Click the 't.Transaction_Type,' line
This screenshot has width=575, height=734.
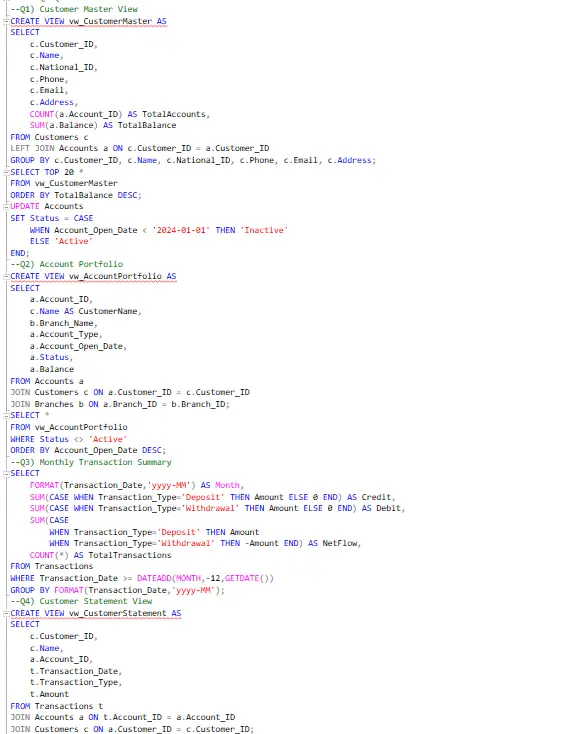coord(76,683)
